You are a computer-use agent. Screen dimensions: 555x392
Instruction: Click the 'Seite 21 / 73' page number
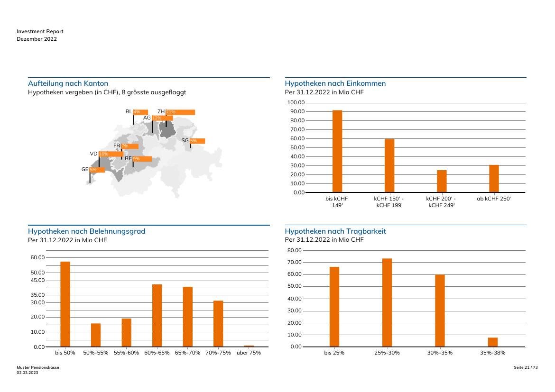pos(526,367)
